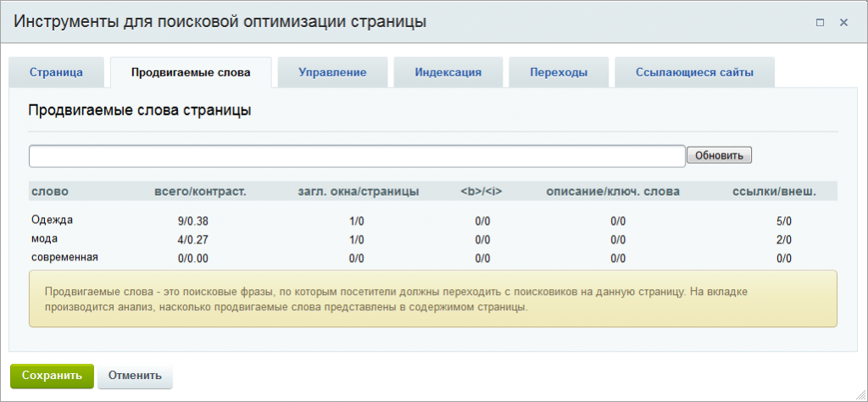Click the green Сохранить button
The image size is (868, 402).
click(52, 376)
